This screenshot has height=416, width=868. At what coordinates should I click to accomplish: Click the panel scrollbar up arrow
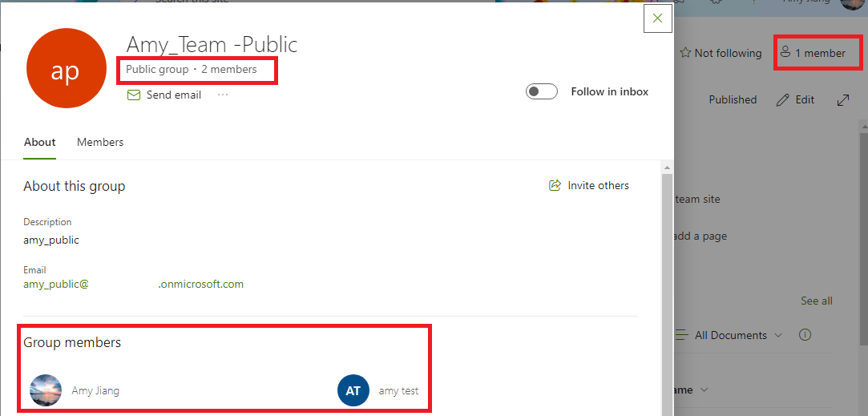tap(668, 167)
